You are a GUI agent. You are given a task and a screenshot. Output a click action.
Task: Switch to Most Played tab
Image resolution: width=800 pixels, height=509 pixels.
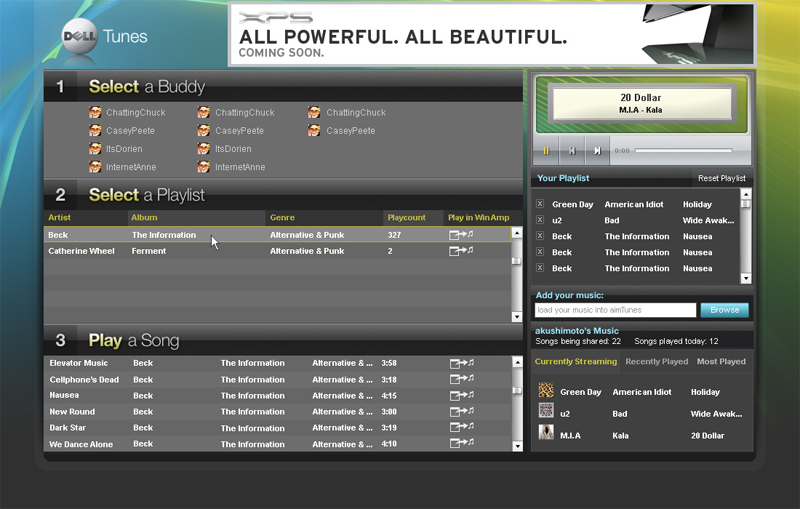click(721, 362)
